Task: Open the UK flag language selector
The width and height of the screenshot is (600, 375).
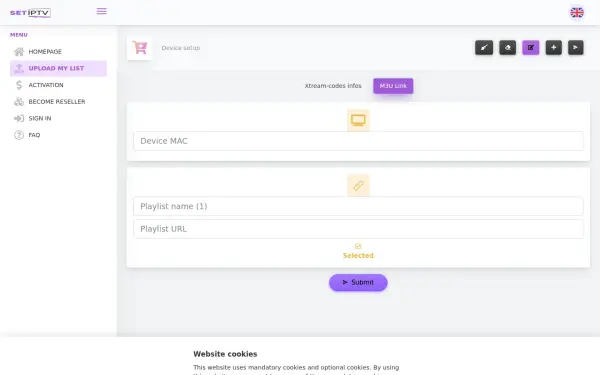Action: [x=577, y=13]
